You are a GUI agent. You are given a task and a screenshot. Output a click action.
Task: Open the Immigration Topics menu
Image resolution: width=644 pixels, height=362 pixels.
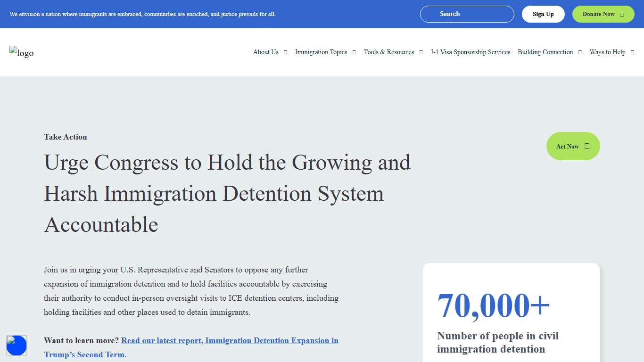click(x=321, y=52)
